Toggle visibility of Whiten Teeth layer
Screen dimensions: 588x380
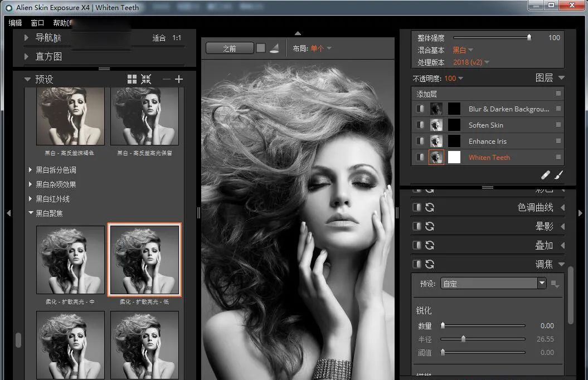click(x=420, y=157)
